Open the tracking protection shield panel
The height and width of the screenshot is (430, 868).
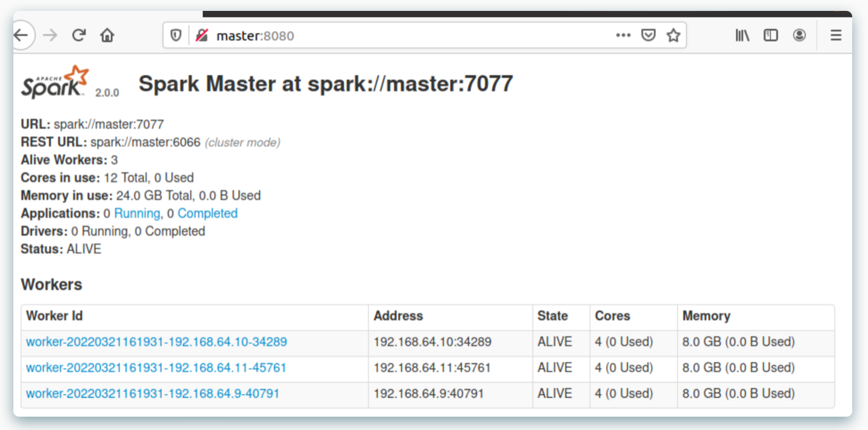click(175, 35)
